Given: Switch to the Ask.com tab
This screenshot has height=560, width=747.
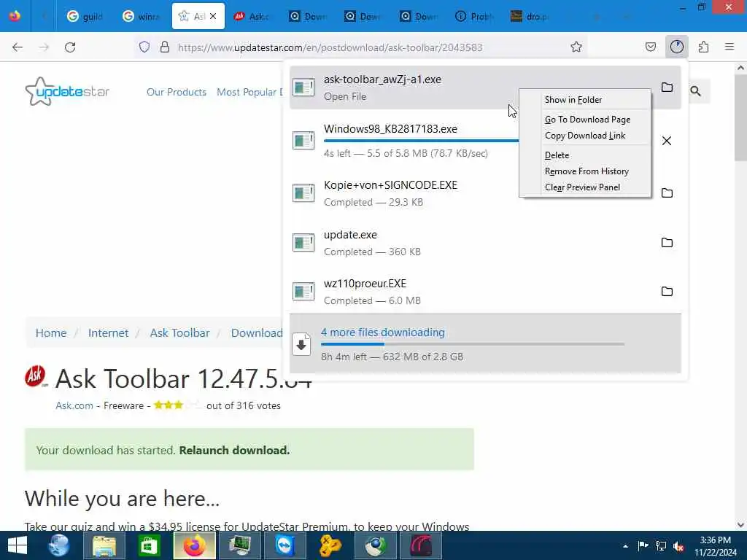Looking at the screenshot, I should click(x=252, y=16).
